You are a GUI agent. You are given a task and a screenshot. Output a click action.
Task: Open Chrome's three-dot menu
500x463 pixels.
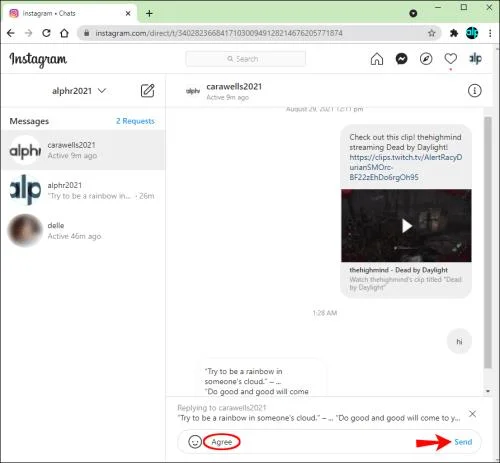pos(490,33)
